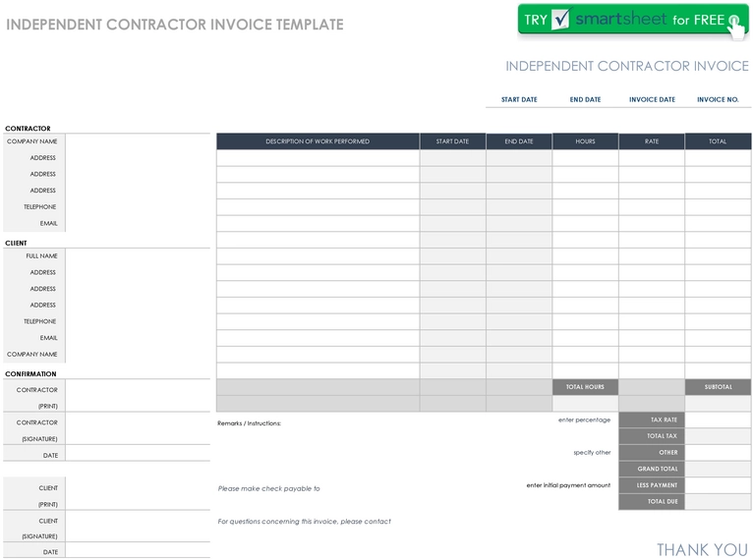
Task: Select the client Email field
Action: click(x=138, y=338)
